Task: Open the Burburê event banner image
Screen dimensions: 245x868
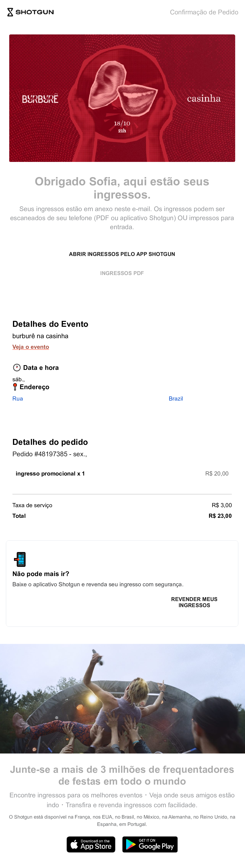Action: pyautogui.click(x=123, y=98)
